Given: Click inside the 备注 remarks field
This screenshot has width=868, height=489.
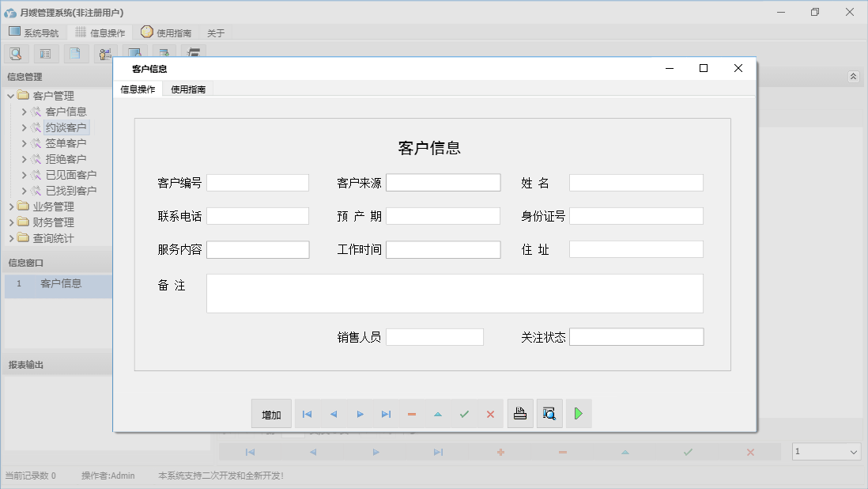Looking at the screenshot, I should click(x=455, y=293).
